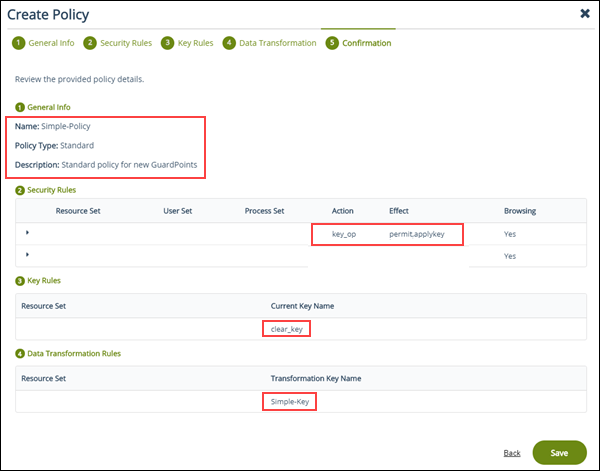The width and height of the screenshot is (600, 471).
Task: Close the Create Policy dialog
Action: pyautogui.click(x=584, y=14)
